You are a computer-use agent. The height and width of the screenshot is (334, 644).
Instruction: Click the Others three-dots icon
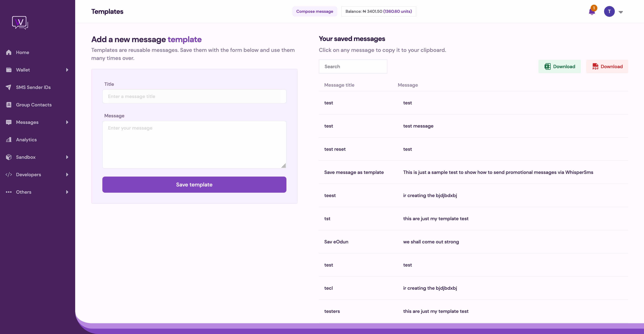pos(9,192)
